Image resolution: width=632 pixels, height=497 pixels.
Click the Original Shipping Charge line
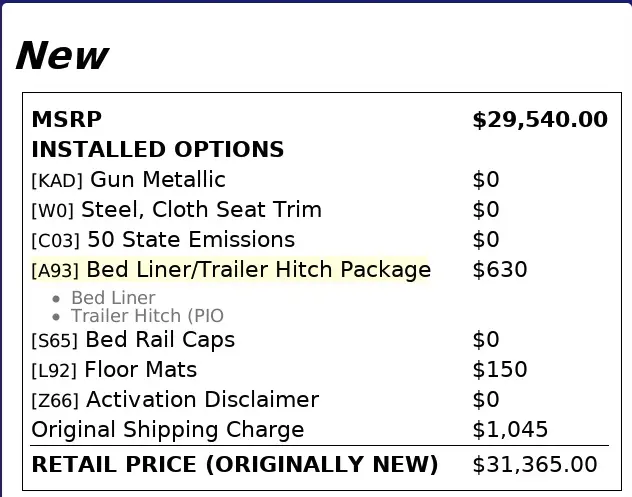(x=168, y=430)
